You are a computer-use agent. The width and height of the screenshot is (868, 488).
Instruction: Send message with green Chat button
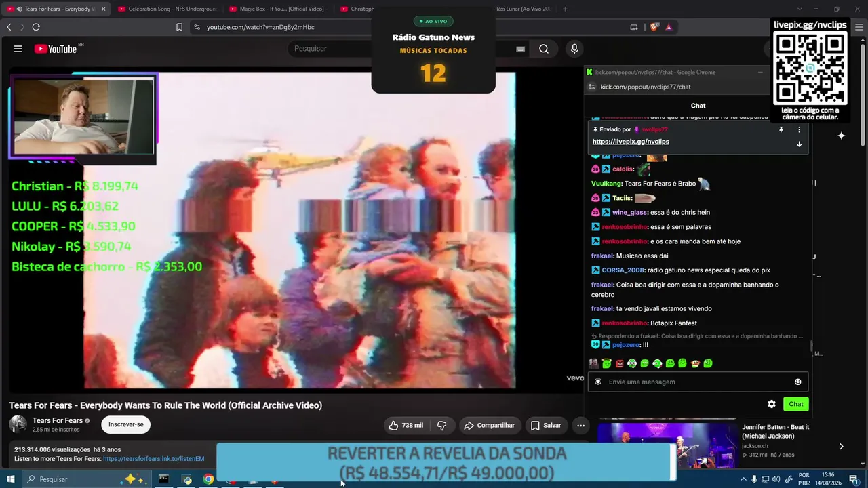796,404
